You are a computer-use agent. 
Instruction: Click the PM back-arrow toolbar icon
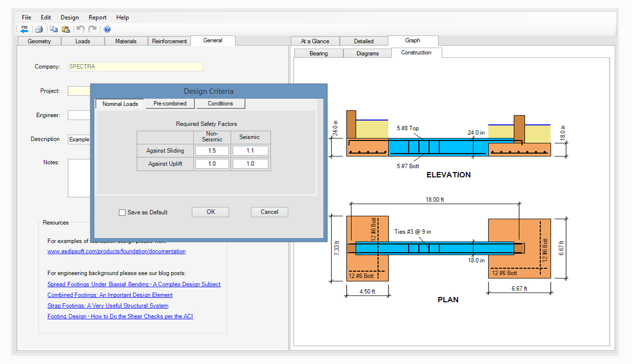[x=24, y=29]
